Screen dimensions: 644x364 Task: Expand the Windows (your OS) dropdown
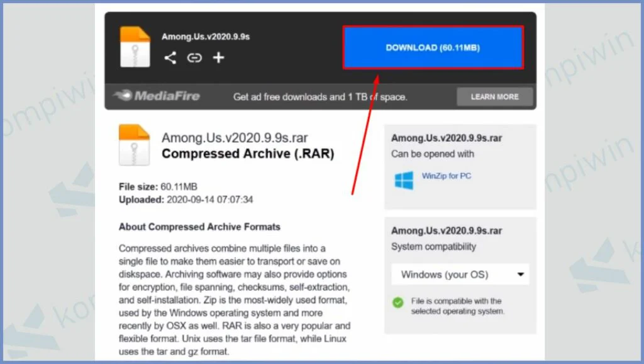coord(460,275)
